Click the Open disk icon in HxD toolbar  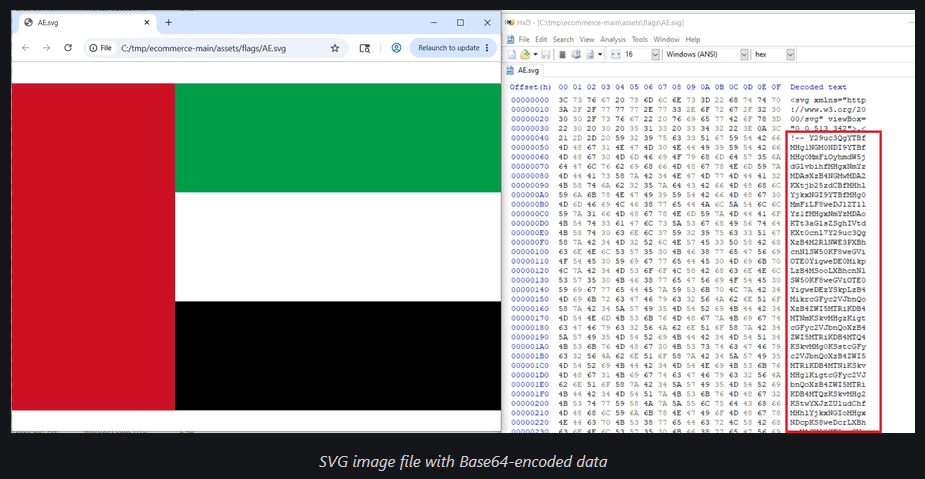coord(576,54)
